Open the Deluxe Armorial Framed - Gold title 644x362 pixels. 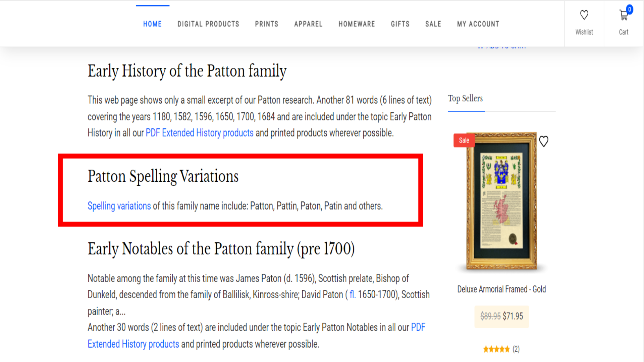[501, 289]
